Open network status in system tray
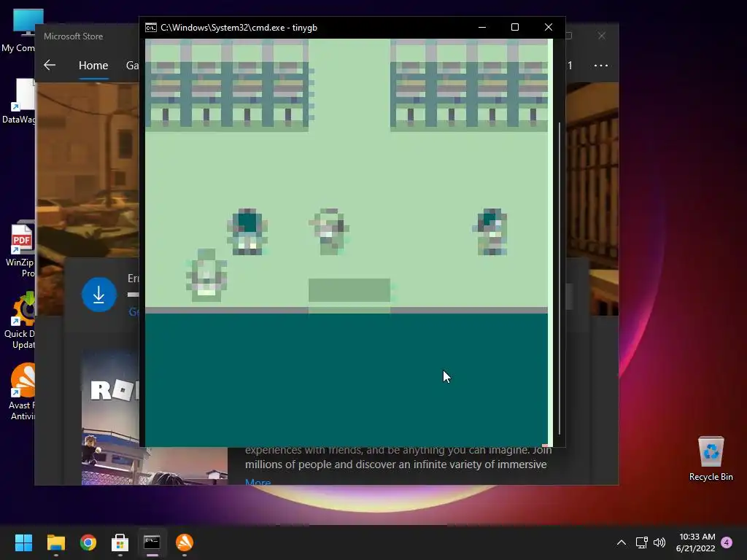The height and width of the screenshot is (560, 747). [x=642, y=542]
